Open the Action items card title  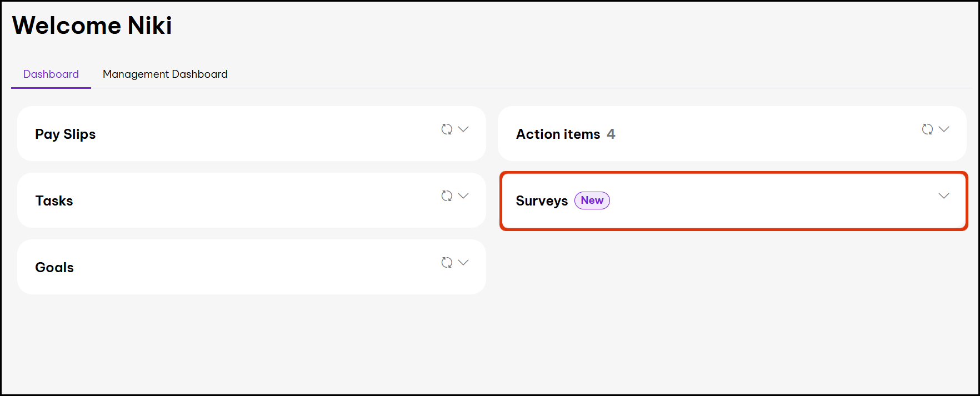pyautogui.click(x=558, y=134)
